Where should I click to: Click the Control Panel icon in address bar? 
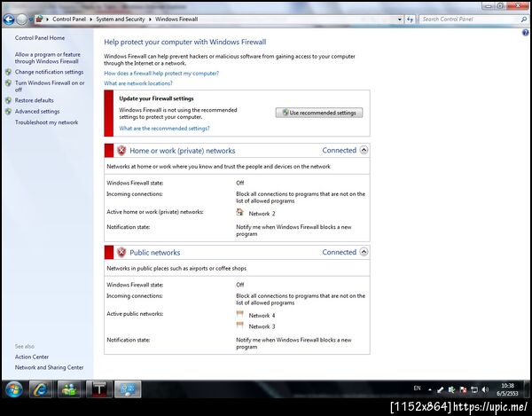click(39, 19)
